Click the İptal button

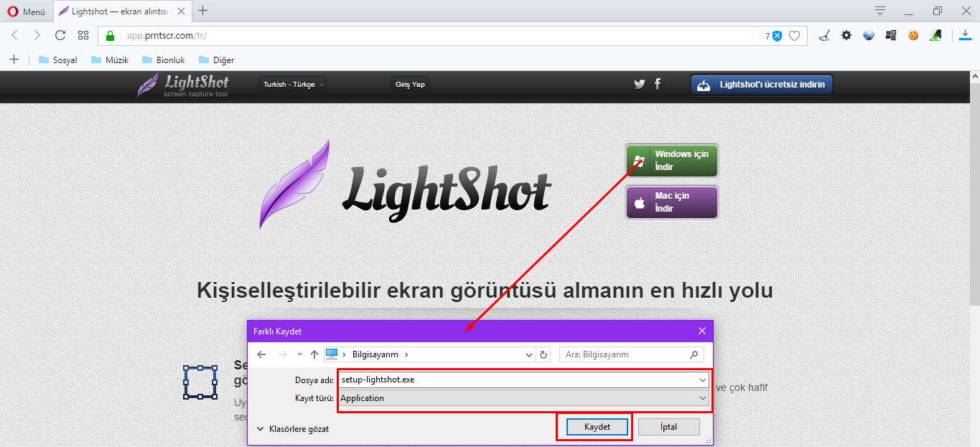coord(668,427)
